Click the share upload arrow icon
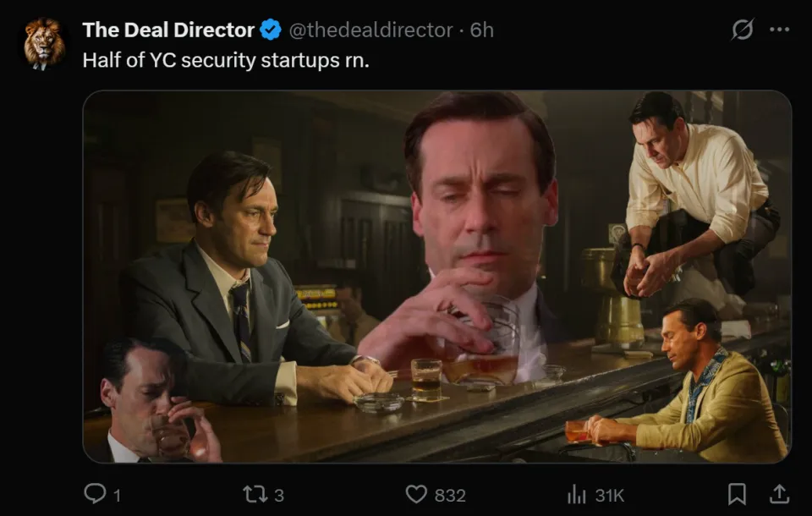 click(x=779, y=494)
